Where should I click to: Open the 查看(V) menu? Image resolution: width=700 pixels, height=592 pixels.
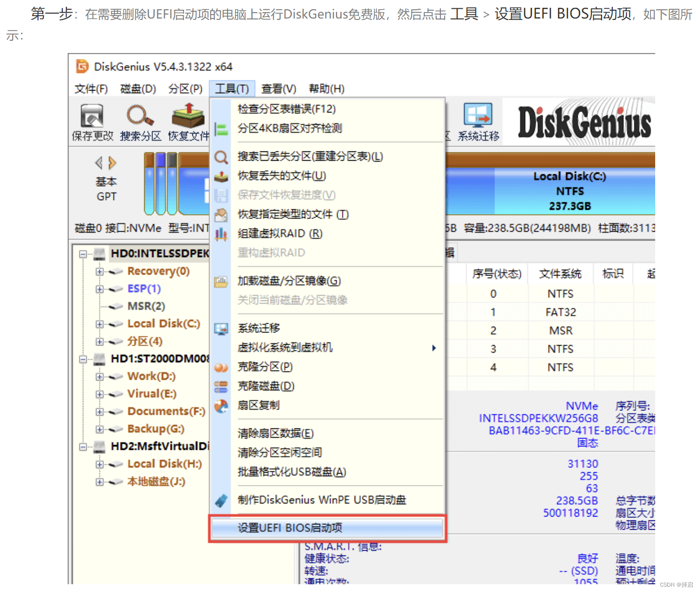click(279, 89)
